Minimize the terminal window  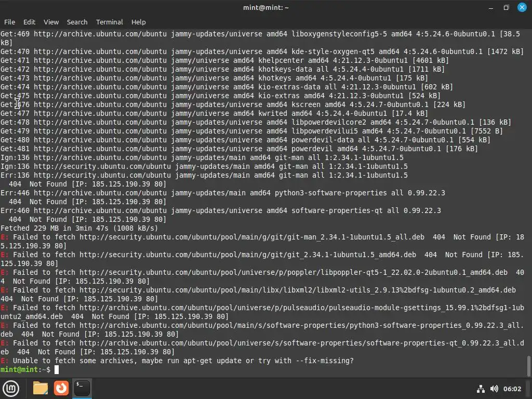[x=490, y=7]
